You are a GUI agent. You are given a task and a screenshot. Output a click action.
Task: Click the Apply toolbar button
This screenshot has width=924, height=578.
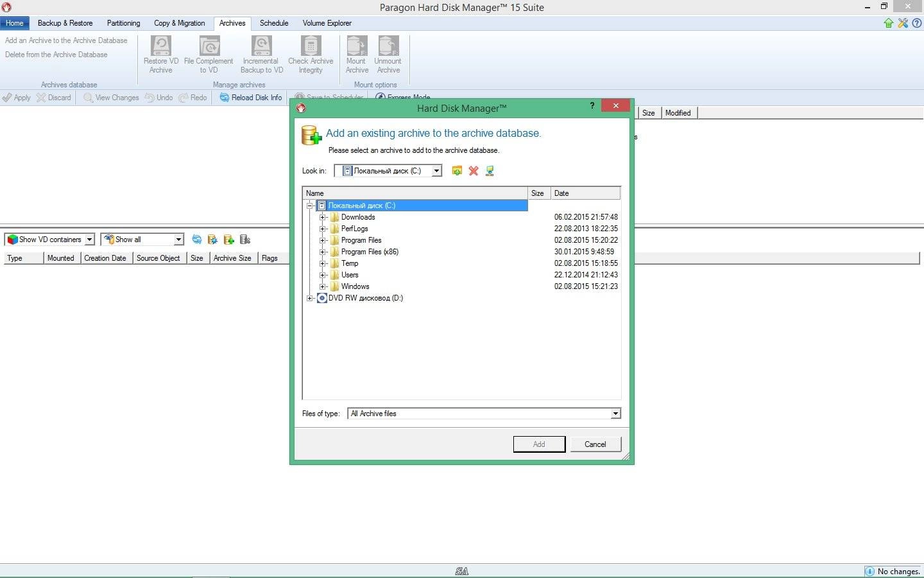click(17, 98)
